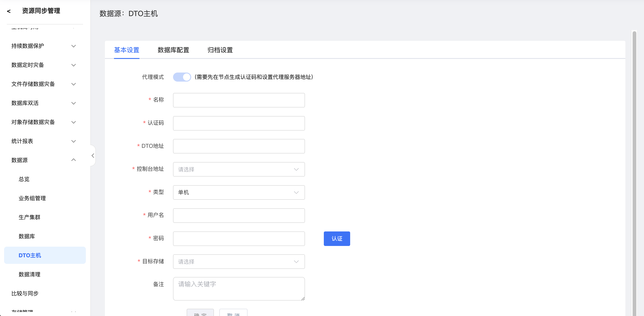
Task: Collapse the sidebar using the handle arrow
Action: pyautogui.click(x=93, y=156)
